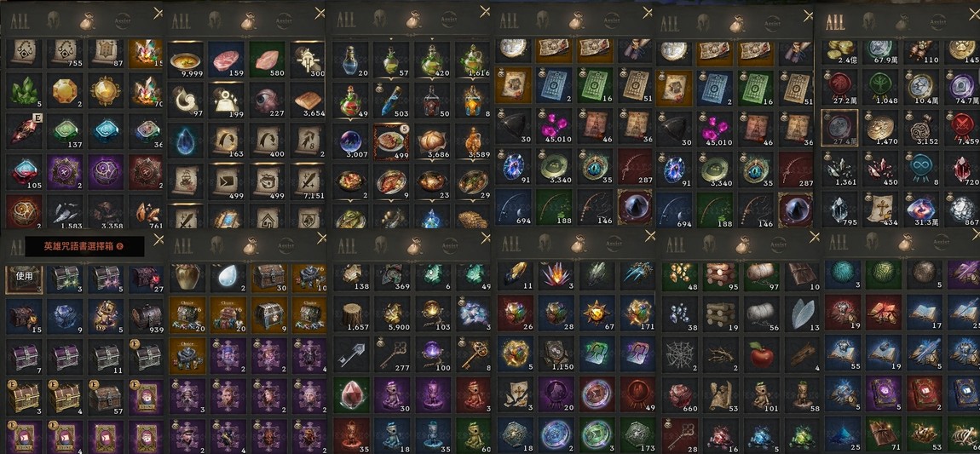Select the card book item with 1,150
980x454 pixels.
tap(556, 356)
